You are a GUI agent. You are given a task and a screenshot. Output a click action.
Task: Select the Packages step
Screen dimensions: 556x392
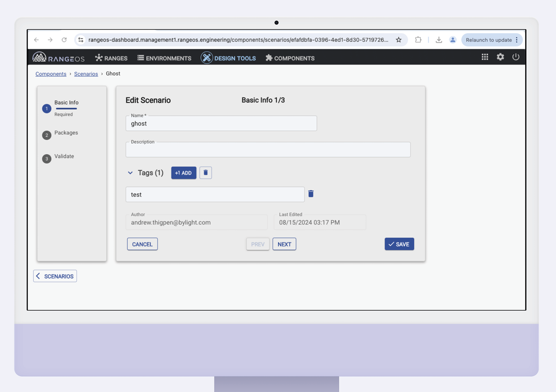[61, 134]
